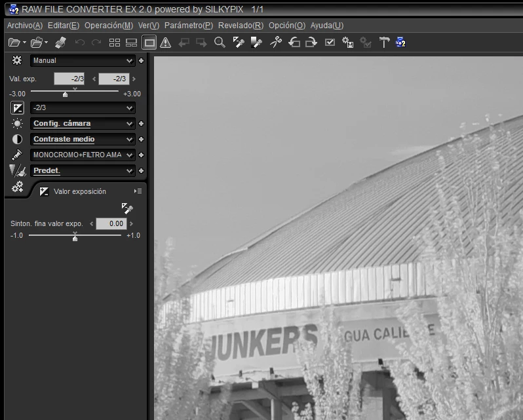Redo the last undone edit
This screenshot has width=523, height=420.
pyautogui.click(x=96, y=43)
